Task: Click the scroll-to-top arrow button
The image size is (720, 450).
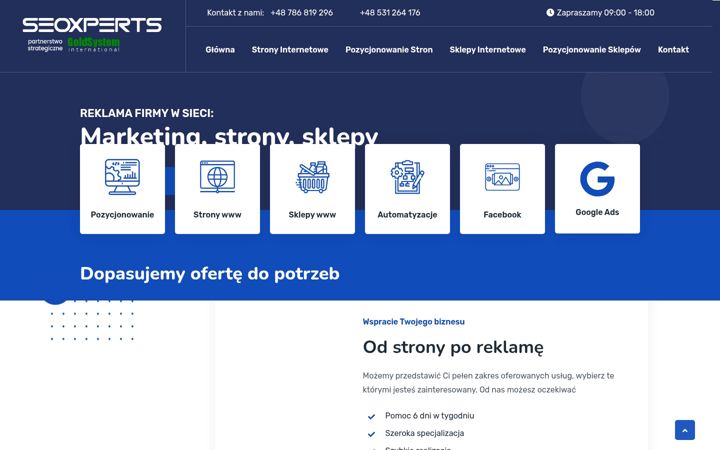Action: point(685,430)
